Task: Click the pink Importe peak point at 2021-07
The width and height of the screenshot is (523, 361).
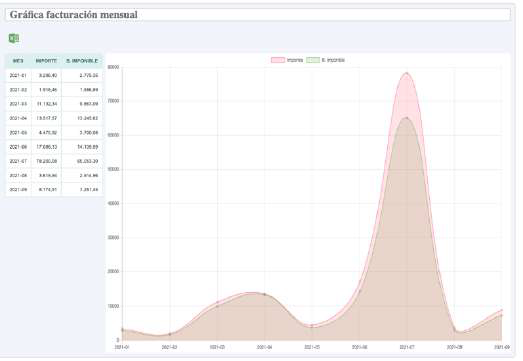Action: 407,73
